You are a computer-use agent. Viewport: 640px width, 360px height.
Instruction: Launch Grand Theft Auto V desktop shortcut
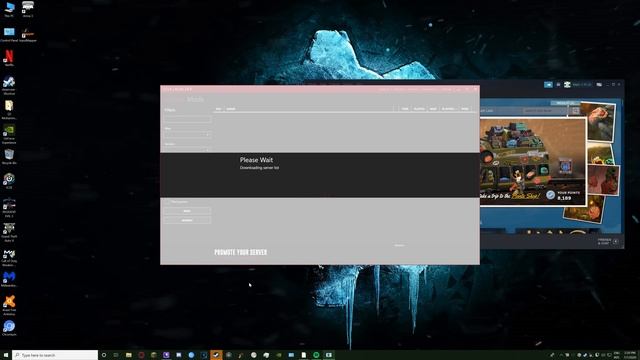point(9,232)
